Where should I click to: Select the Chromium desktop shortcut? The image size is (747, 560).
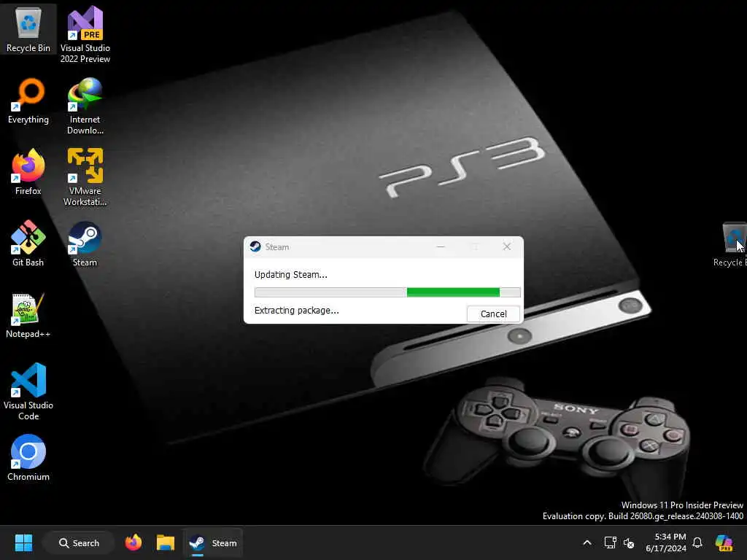(x=28, y=458)
